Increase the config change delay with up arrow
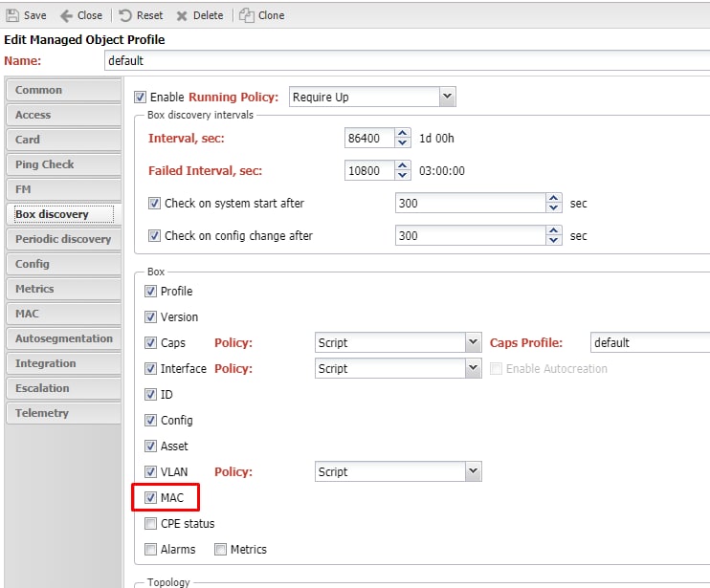Image resolution: width=710 pixels, height=588 pixels. click(x=553, y=230)
